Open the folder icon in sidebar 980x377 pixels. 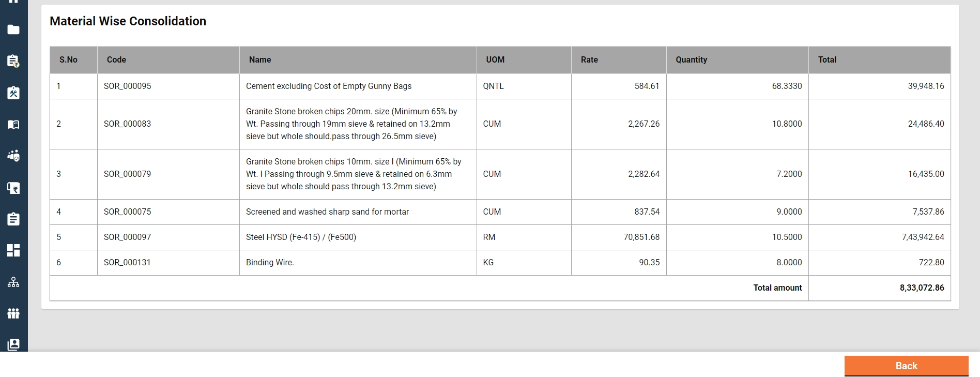point(13,30)
